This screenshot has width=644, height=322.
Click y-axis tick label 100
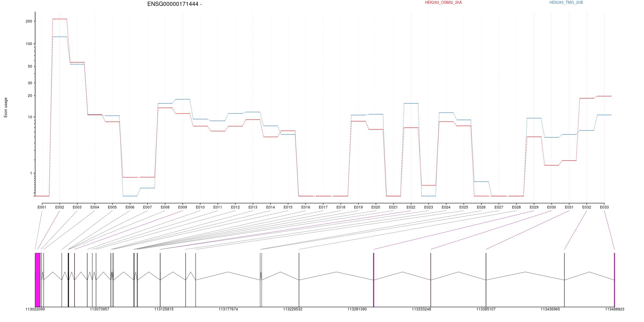pos(29,44)
